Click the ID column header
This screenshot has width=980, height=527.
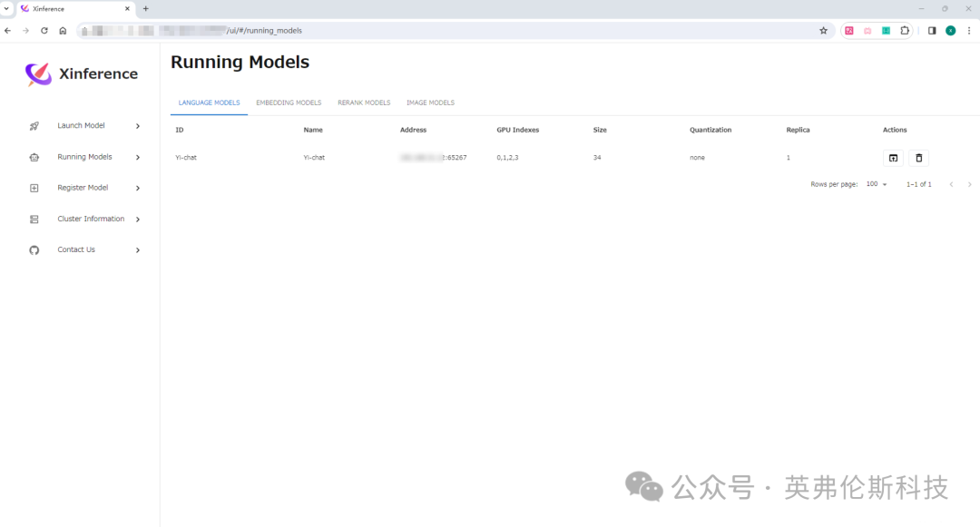180,130
